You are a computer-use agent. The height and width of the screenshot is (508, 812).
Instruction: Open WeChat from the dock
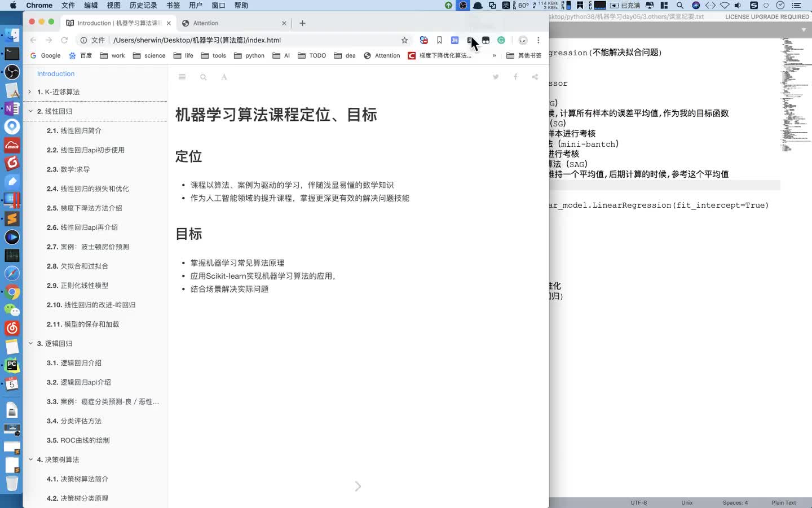point(12,310)
